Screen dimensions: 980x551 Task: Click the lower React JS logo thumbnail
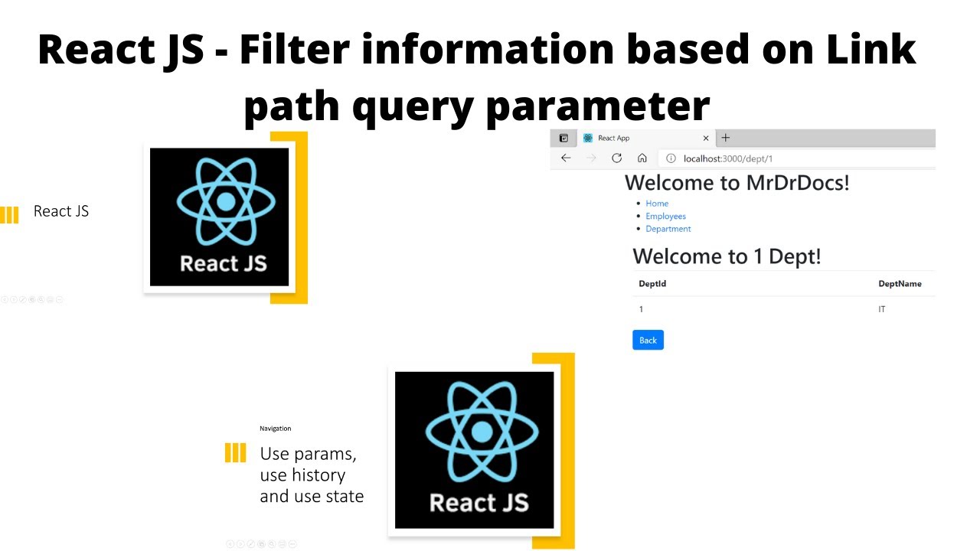[x=474, y=450]
